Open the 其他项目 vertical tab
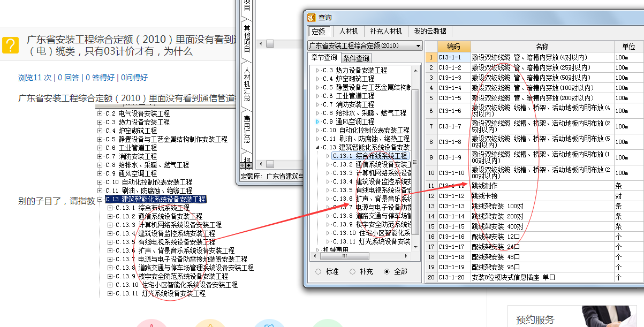644x327 pixels. tap(247, 39)
